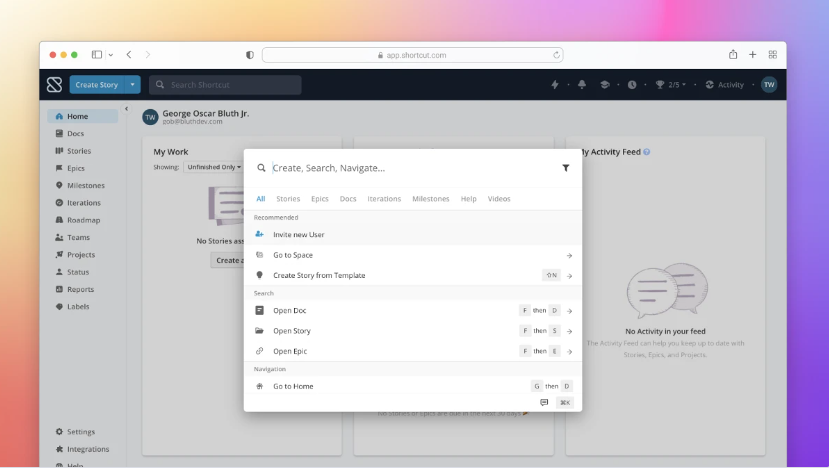829x468 pixels.
Task: Click the feedback chat icon in palette footer
Action: coord(544,402)
